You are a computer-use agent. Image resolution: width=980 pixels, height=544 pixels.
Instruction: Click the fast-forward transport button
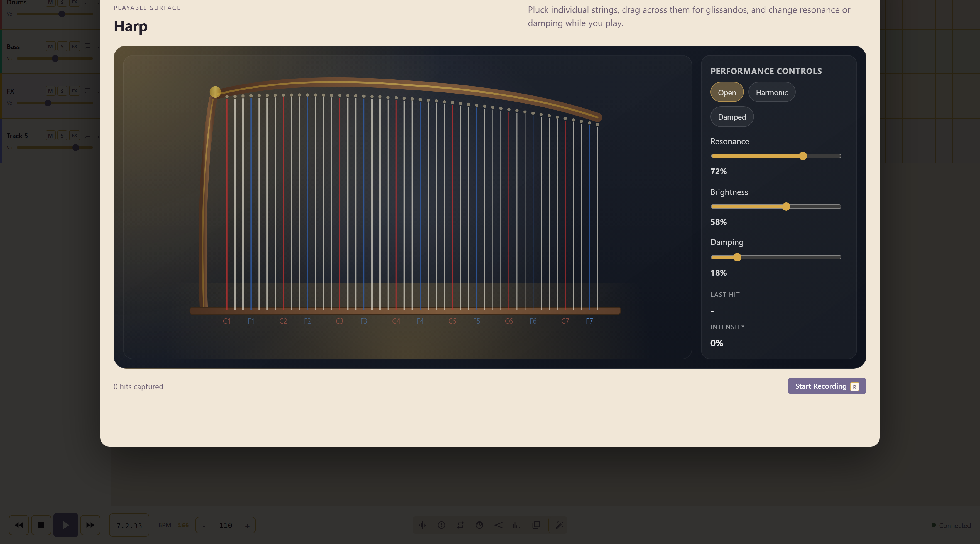coord(90,525)
